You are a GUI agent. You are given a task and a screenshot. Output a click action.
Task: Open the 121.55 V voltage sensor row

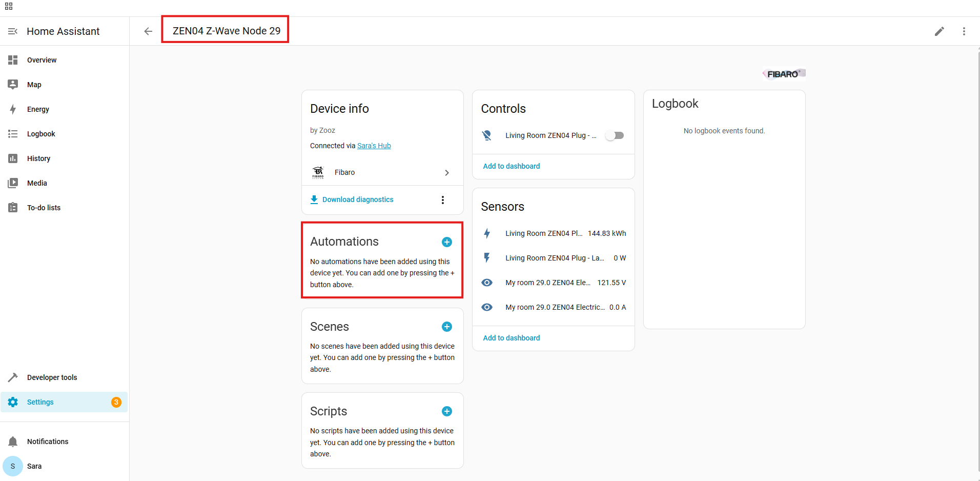[x=554, y=283]
